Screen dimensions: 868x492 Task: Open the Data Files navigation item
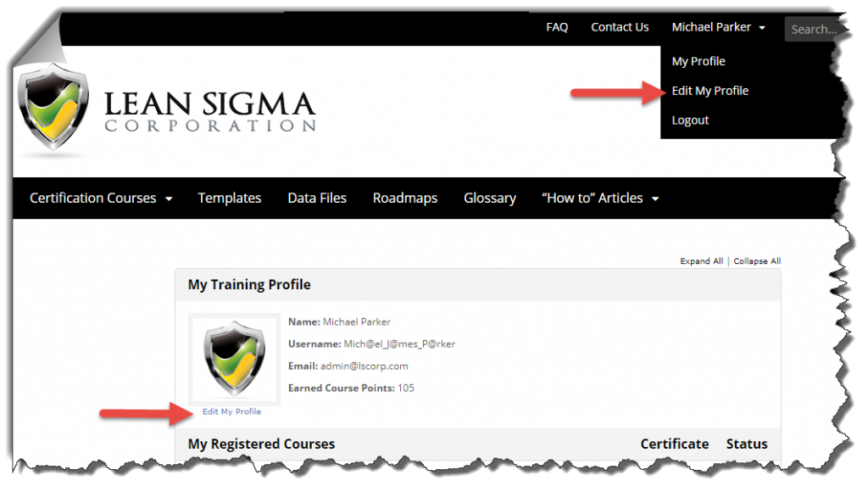tap(317, 198)
